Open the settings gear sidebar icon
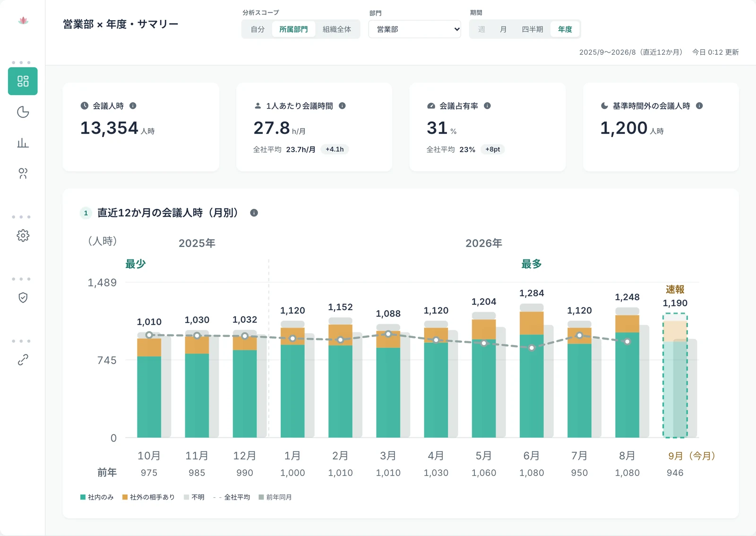This screenshot has height=536, width=756. [23, 235]
